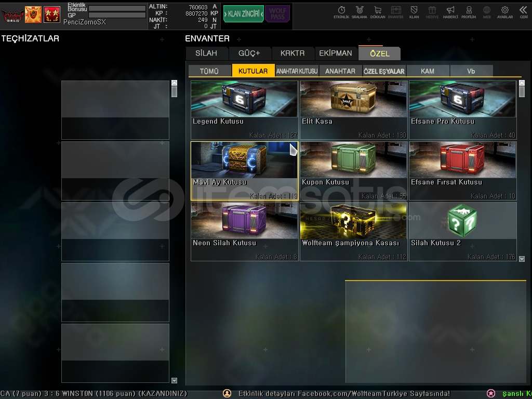This screenshot has width=532, height=399.
Task: Click the Wolfteam Diriliş logo
Action: click(x=12, y=15)
